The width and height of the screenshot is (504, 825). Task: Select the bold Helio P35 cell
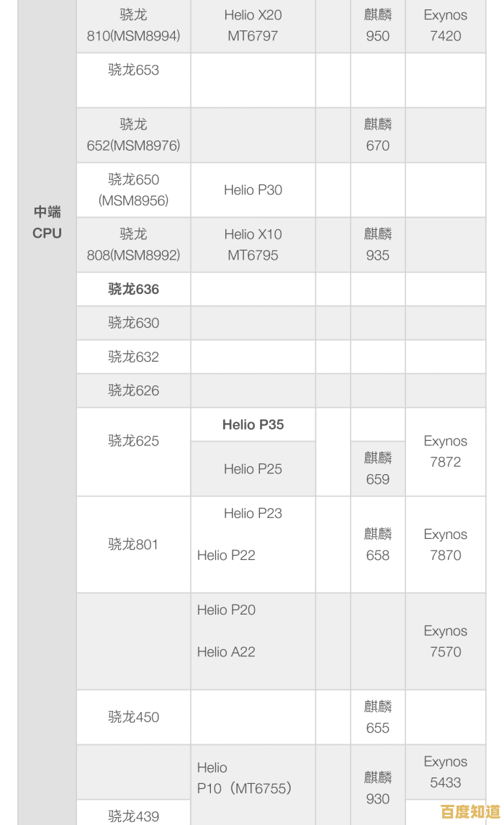coord(253,424)
